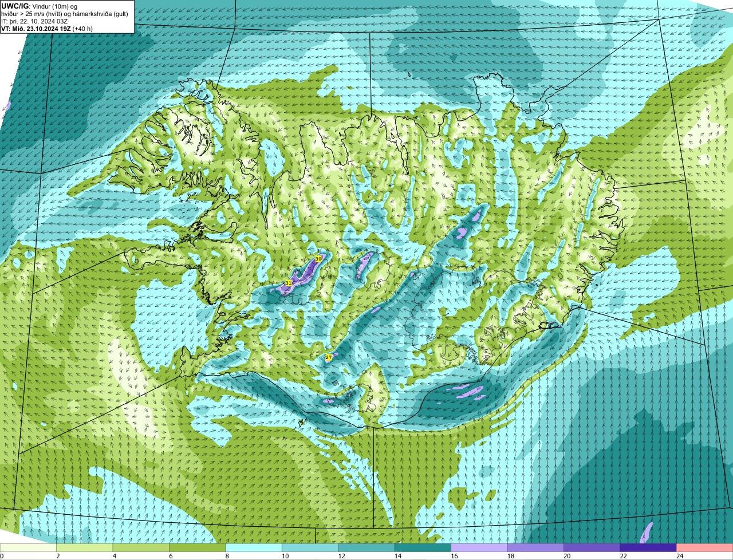Image resolution: width=733 pixels, height=560 pixels.
Task: Click the 20–22 m/s violet legend segment
Action: (592, 547)
